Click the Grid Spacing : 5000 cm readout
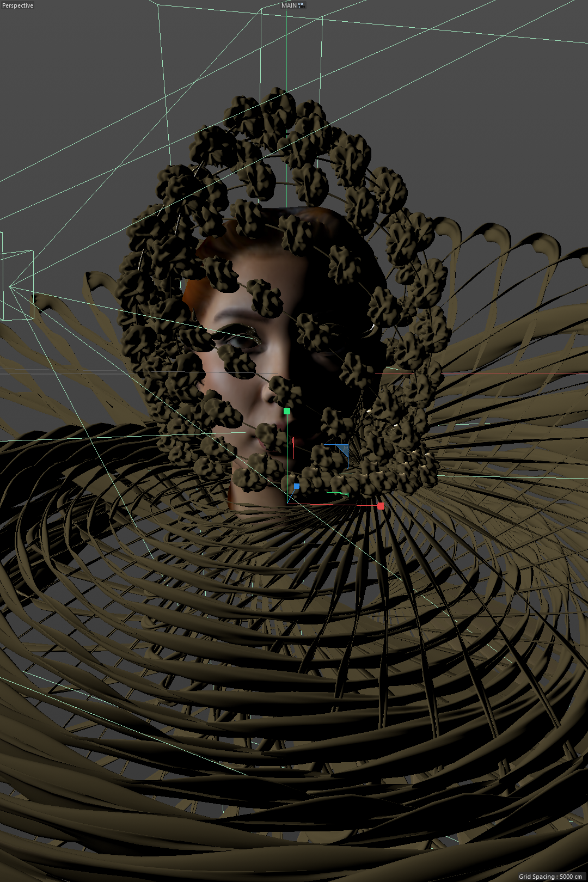Screen dimensions: 588x882 (550, 877)
